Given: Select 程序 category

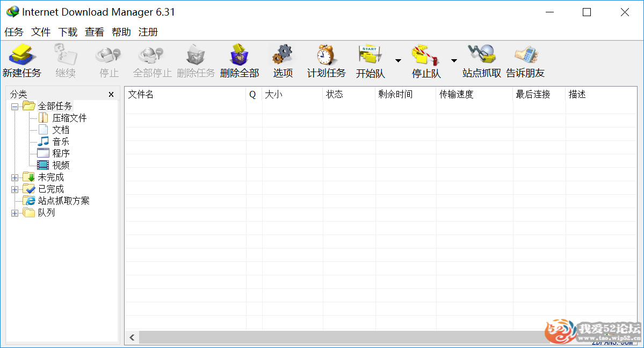Looking at the screenshot, I should (61, 153).
